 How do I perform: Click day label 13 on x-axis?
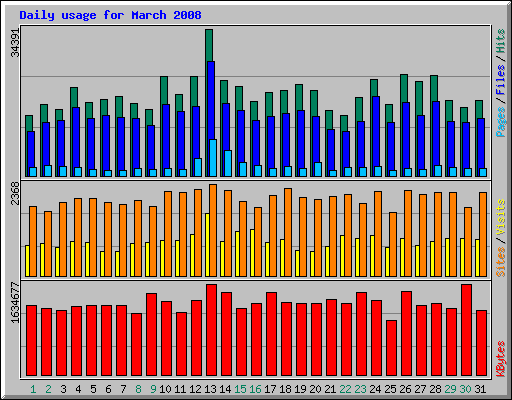210,389
